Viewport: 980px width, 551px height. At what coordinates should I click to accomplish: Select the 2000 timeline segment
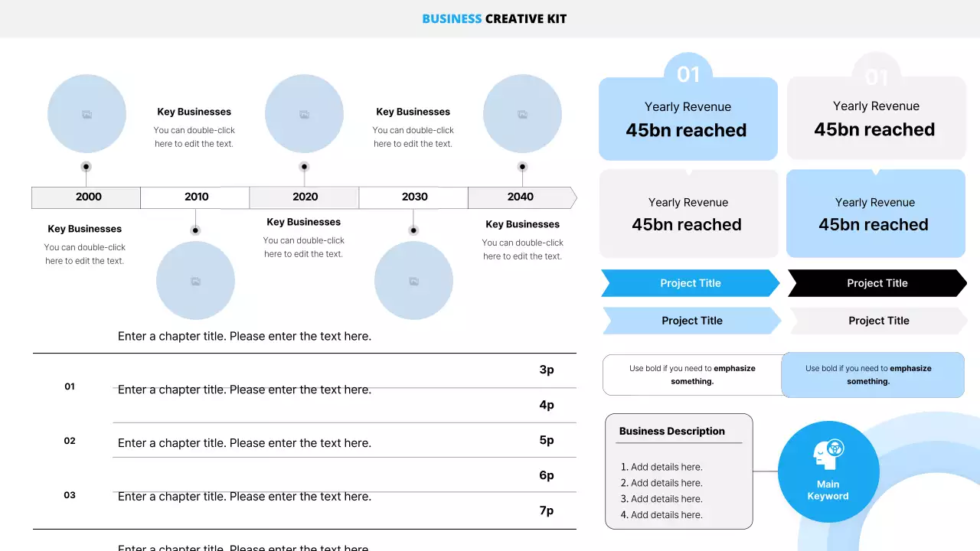[x=87, y=197]
